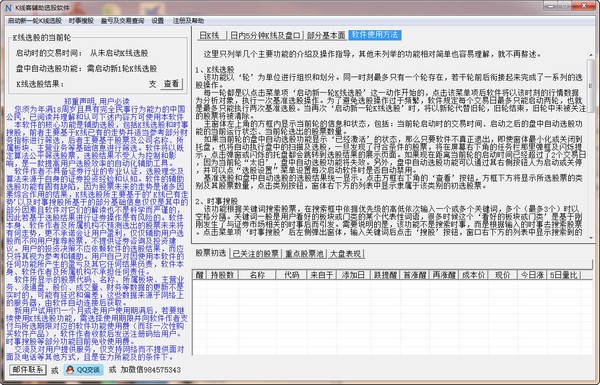
Task: Click the '邮件联系' button
Action: coord(28,370)
